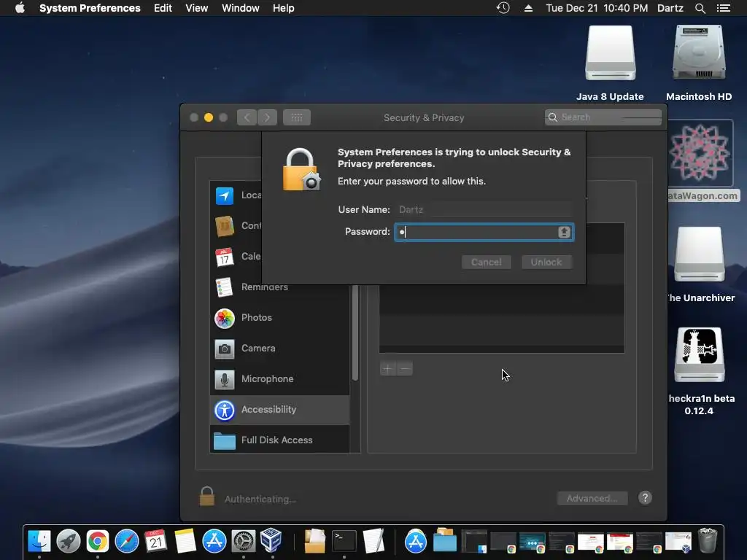
Task: Click the Dartz user name in menu bar
Action: pyautogui.click(x=670, y=8)
